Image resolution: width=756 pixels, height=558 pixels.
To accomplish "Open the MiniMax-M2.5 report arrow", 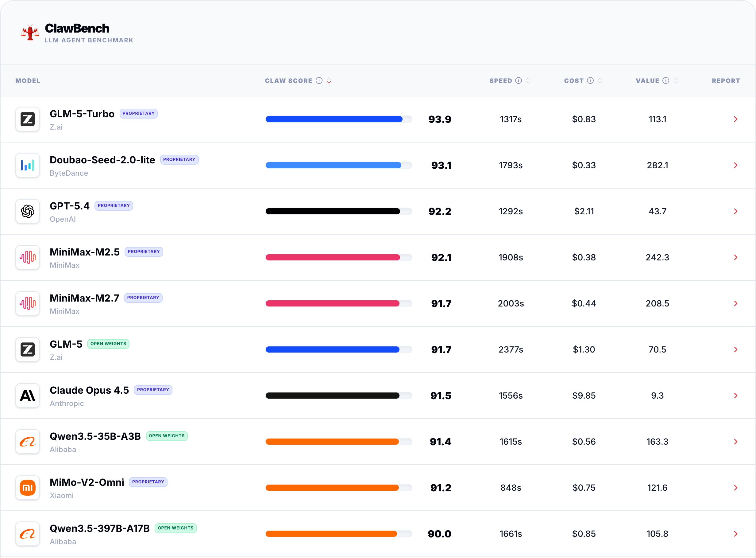I will pyautogui.click(x=736, y=257).
